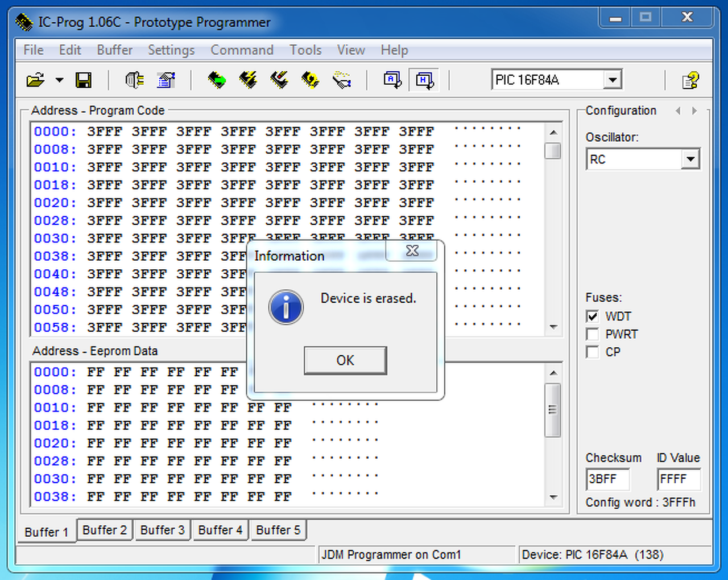
Task: Click the ID Value field showing FFFF
Action: coord(679,479)
